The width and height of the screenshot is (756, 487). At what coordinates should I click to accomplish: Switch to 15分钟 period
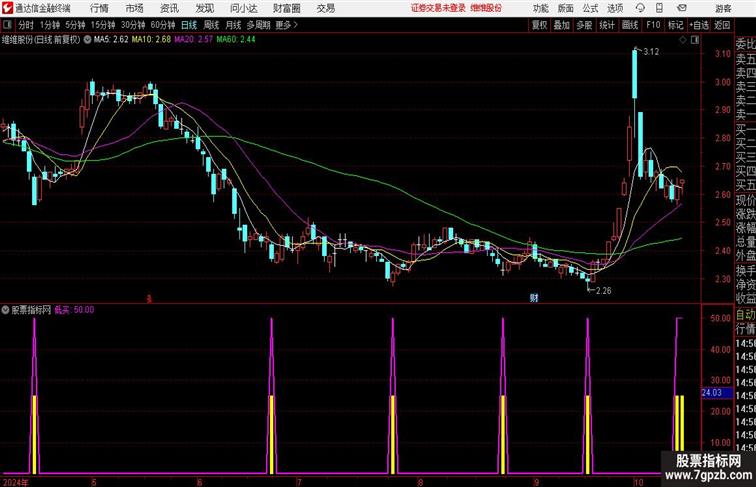tap(103, 25)
